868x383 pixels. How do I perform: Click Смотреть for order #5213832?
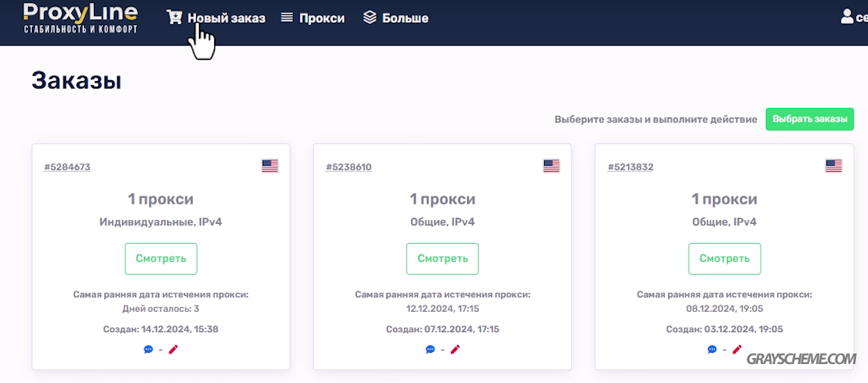click(725, 258)
